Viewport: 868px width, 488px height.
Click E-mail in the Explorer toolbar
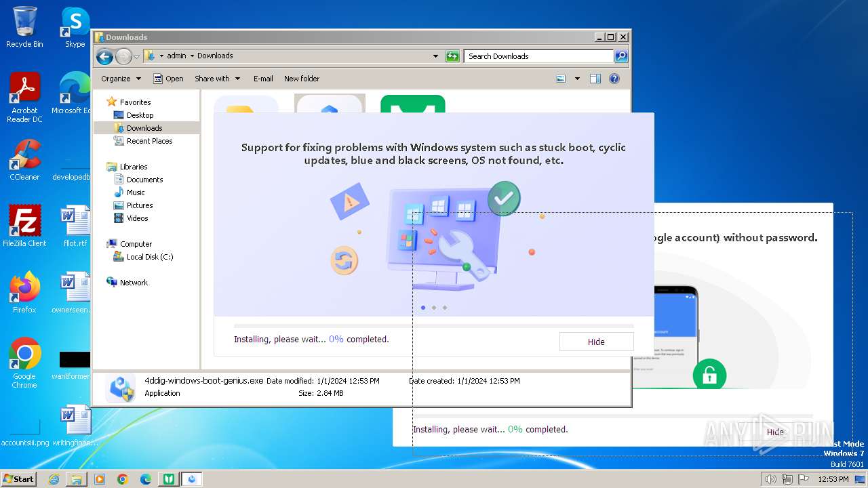[263, 79]
